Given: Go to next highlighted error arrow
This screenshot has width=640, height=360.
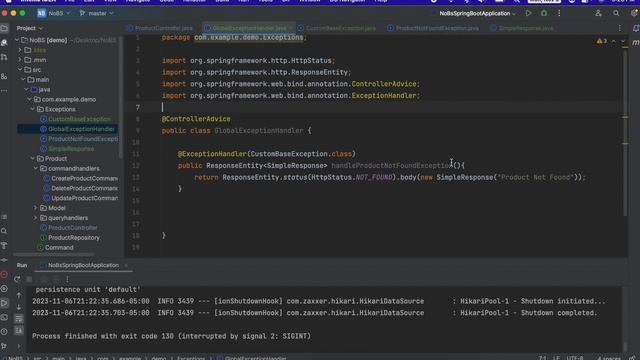Looking at the screenshot, I should click(623, 41).
